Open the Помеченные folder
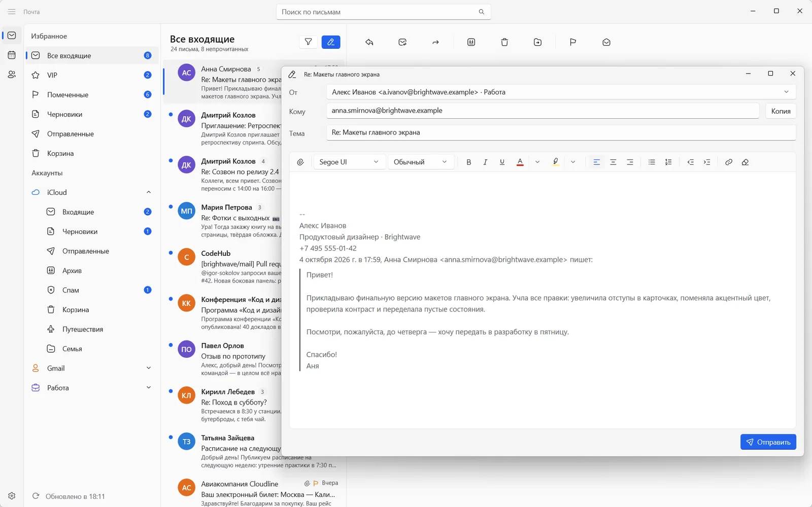Screen dimensions: 812x507 pos(92,94)
